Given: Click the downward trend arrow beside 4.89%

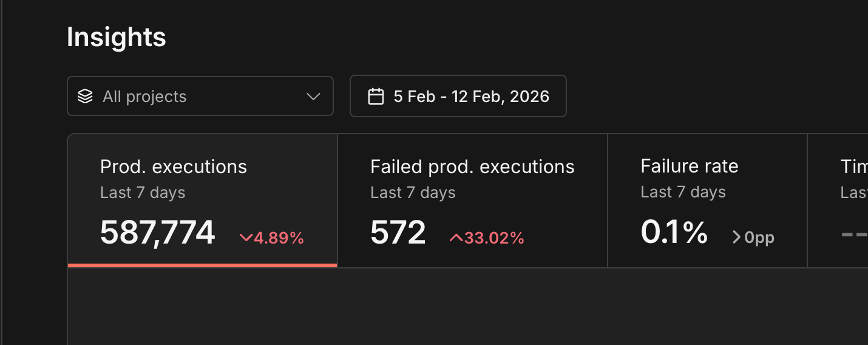Looking at the screenshot, I should pos(246,238).
